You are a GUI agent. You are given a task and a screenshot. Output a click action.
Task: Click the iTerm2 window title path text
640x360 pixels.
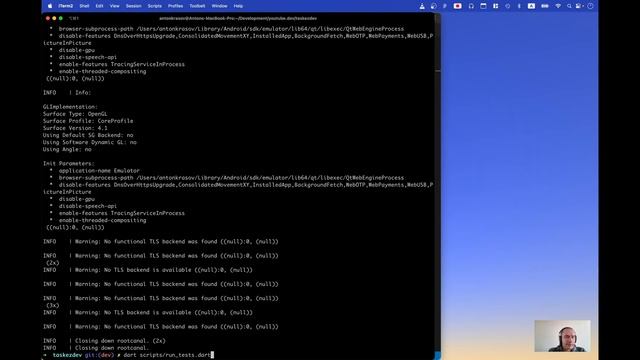[x=238, y=18]
